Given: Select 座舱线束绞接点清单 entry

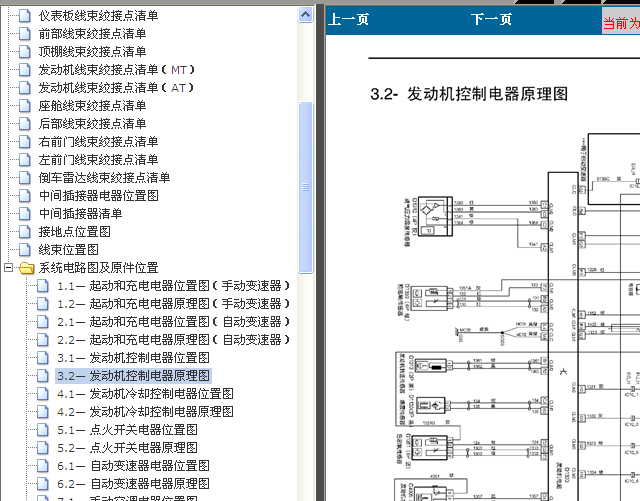Looking at the screenshot, I should pos(92,106).
